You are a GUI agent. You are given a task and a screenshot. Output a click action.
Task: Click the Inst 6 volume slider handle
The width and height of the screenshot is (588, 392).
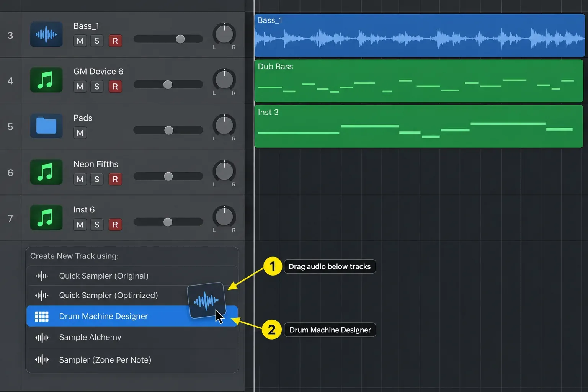(x=168, y=222)
